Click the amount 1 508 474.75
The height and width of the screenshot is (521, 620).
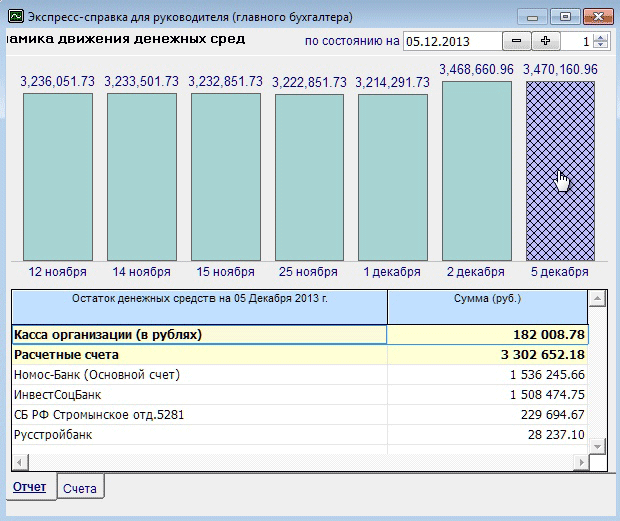pos(547,395)
